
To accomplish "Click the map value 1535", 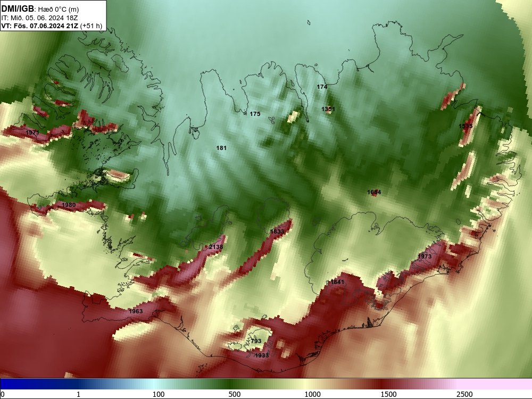I will 465,126.
